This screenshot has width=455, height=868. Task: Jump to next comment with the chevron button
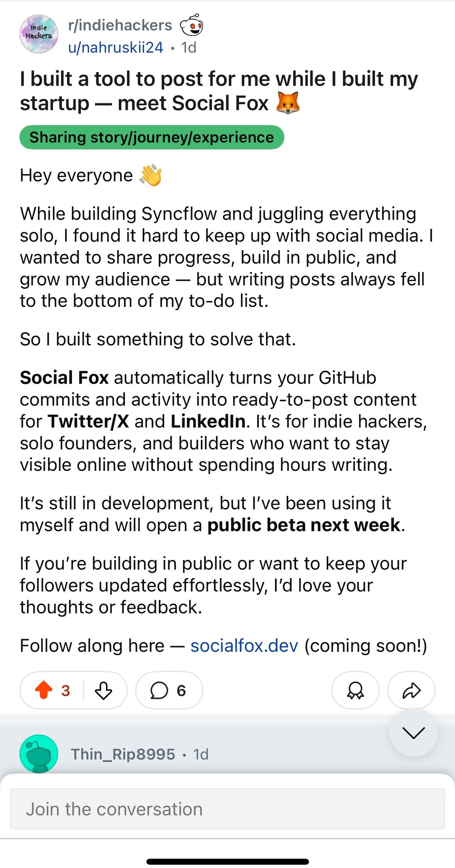(x=413, y=732)
